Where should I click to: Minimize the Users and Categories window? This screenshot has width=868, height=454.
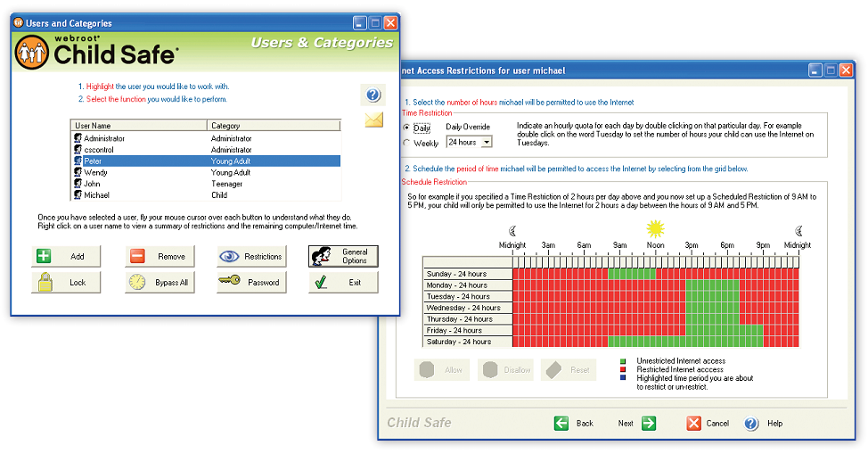pyautogui.click(x=360, y=22)
